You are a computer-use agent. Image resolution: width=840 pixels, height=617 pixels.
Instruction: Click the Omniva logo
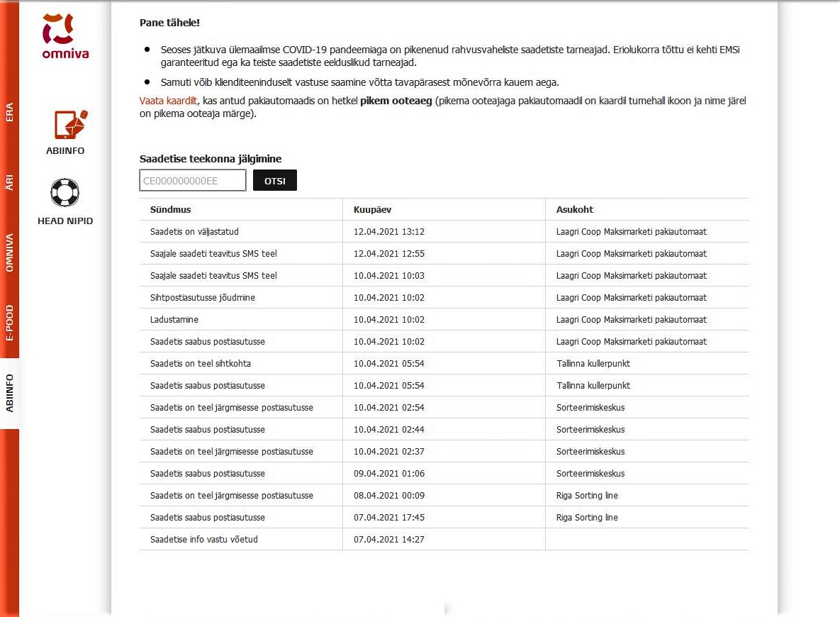click(65, 35)
